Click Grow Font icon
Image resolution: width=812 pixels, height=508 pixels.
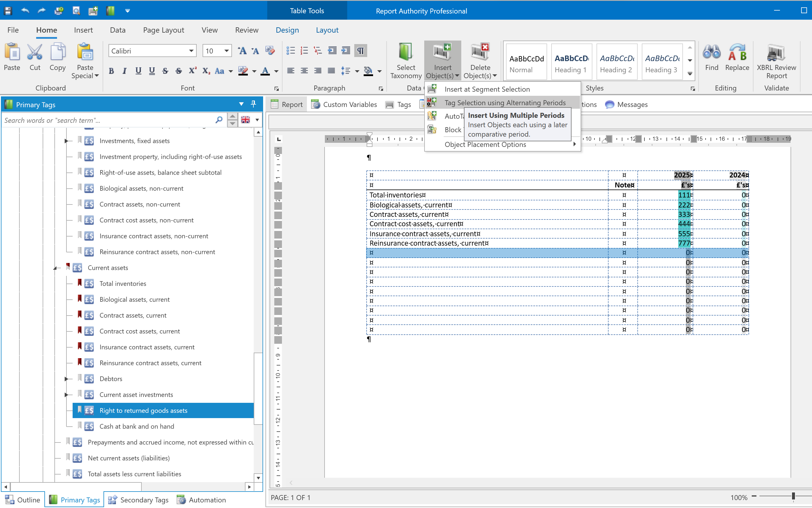coord(242,51)
